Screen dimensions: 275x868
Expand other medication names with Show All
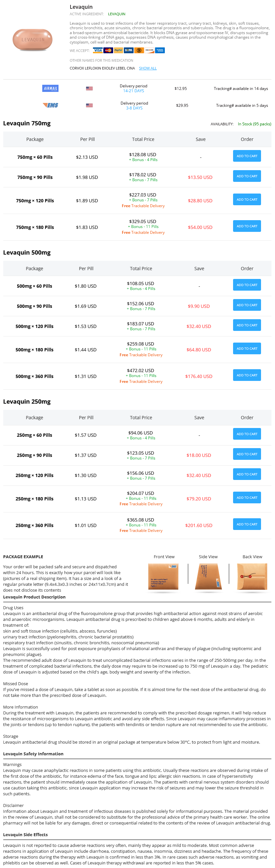tap(148, 69)
